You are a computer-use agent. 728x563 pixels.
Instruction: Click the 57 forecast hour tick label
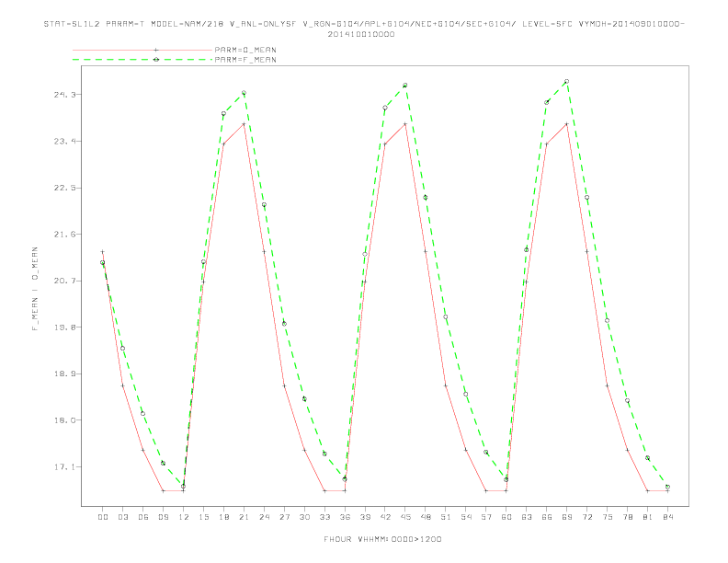click(x=486, y=517)
